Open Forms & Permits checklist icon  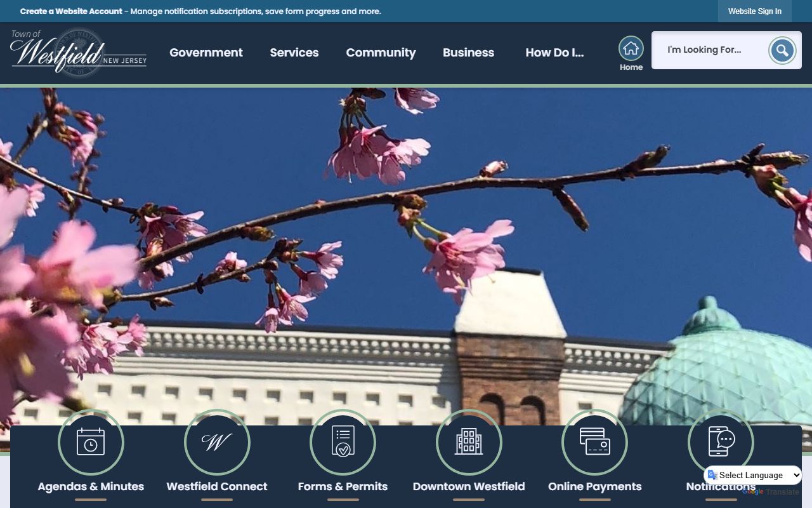click(x=343, y=442)
